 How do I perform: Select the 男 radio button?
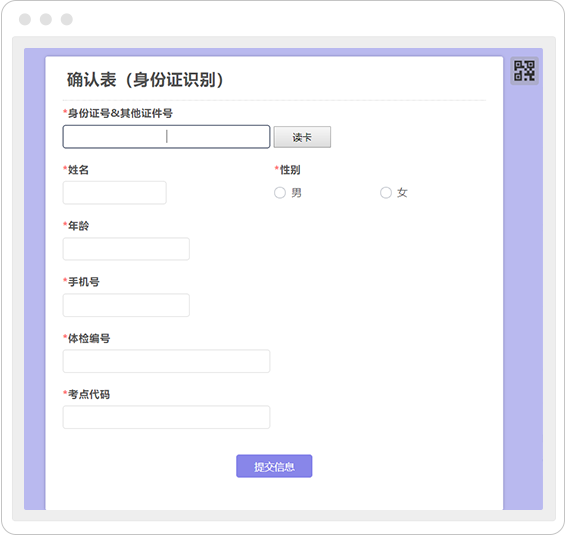[x=280, y=193]
